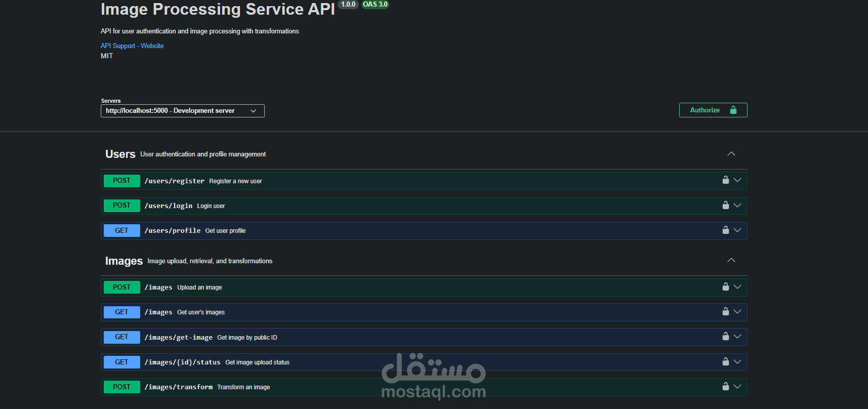The width and height of the screenshot is (868, 409).
Task: Click the POST badge for /images/transform
Action: click(x=122, y=387)
